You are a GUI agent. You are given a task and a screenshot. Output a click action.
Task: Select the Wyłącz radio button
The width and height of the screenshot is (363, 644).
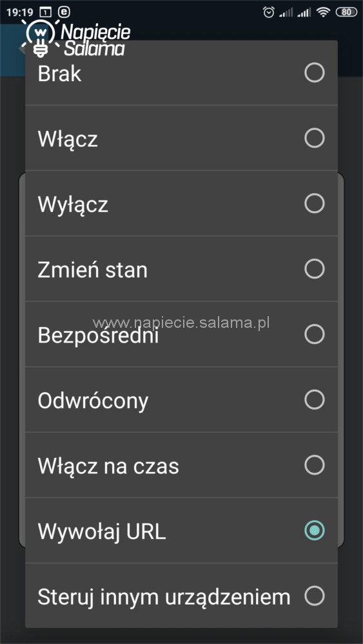(314, 204)
